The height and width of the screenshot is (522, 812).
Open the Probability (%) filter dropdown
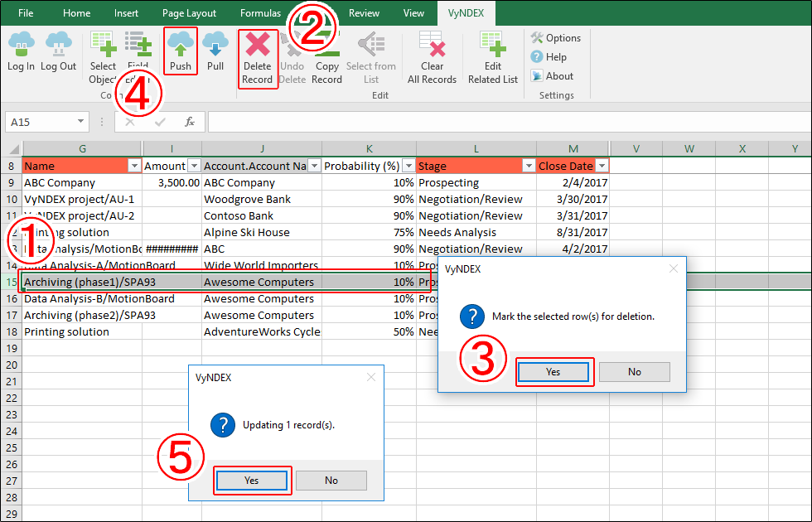coord(409,166)
